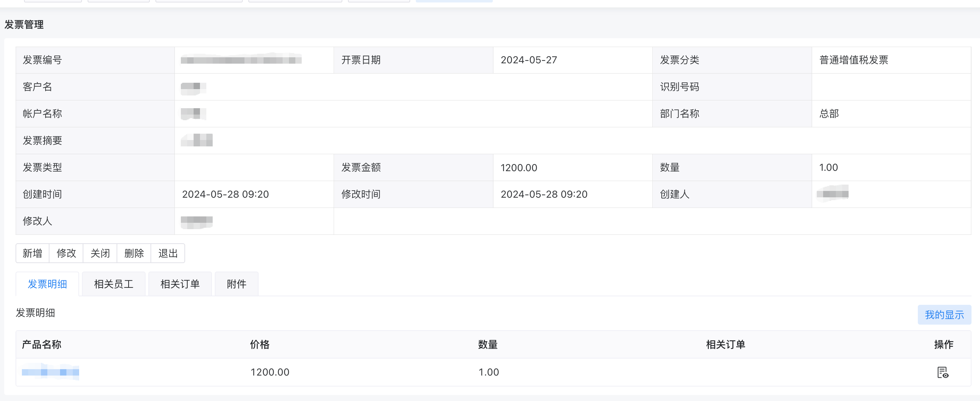Click the 发票管理 page title
Screen dimensions: 980x401
coord(24,25)
